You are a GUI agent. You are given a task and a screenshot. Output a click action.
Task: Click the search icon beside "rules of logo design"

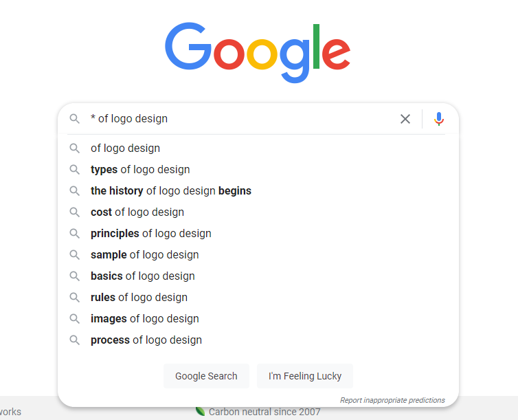pyautogui.click(x=75, y=298)
